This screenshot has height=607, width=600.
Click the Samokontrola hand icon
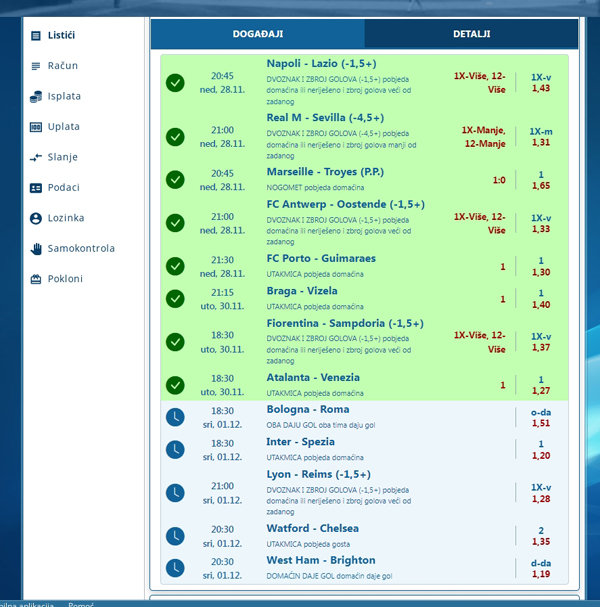coord(36,248)
